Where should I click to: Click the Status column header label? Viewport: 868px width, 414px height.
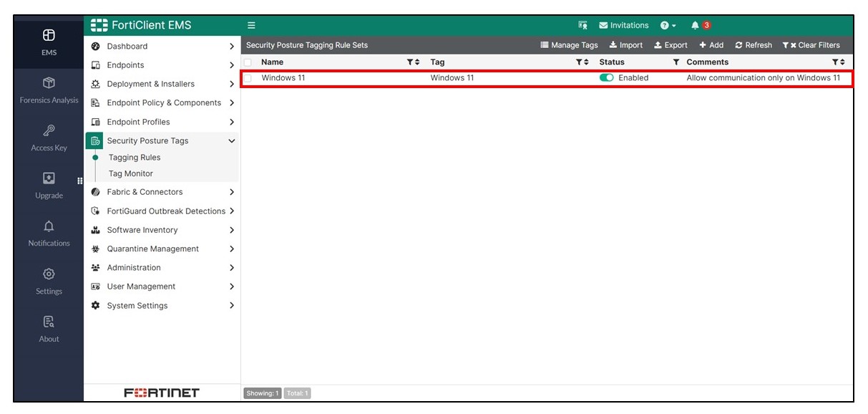pyautogui.click(x=612, y=62)
